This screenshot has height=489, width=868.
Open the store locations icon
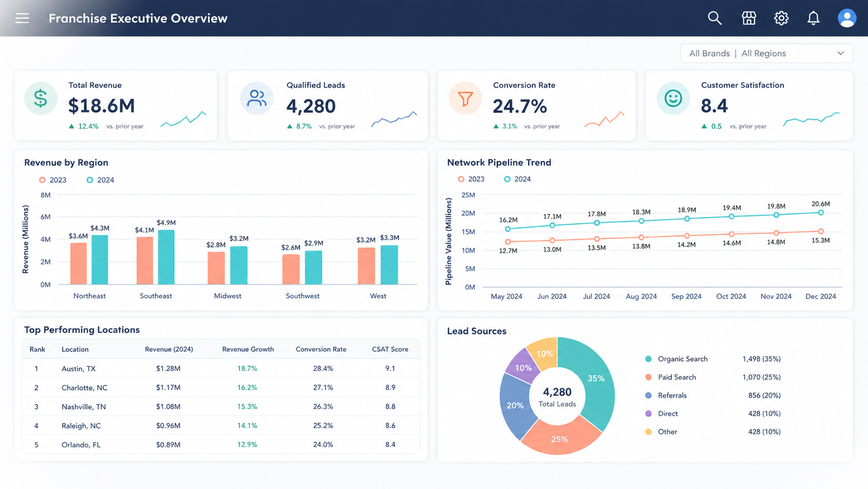(749, 18)
